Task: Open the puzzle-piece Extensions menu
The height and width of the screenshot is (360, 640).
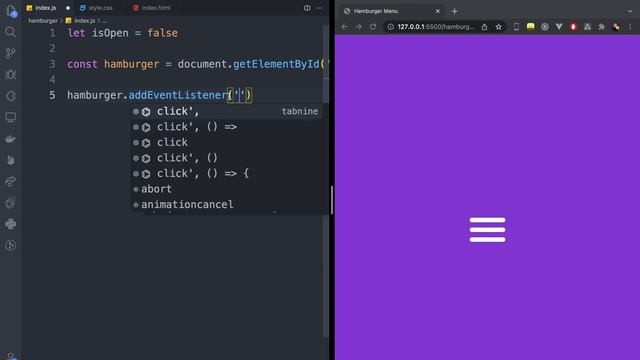Action: pos(602,27)
